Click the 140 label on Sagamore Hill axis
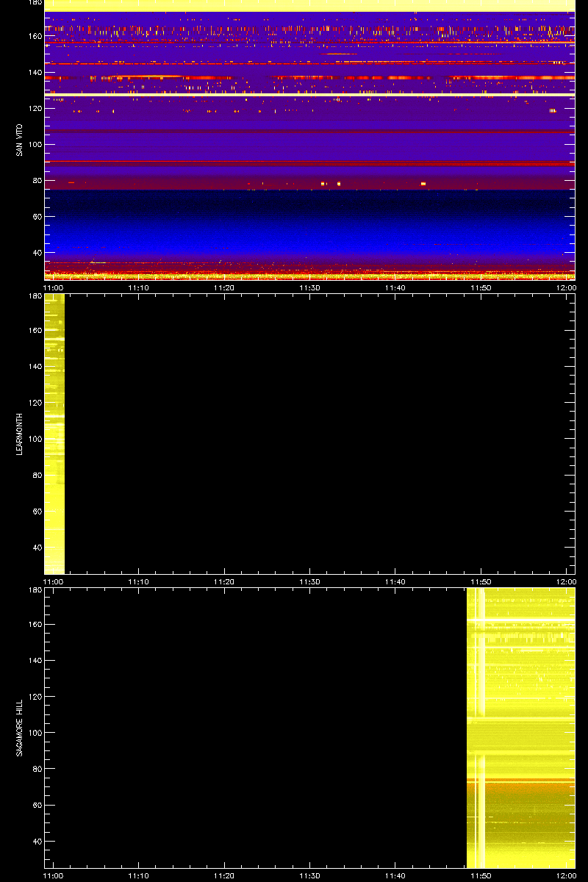588x882 pixels. pyautogui.click(x=35, y=660)
